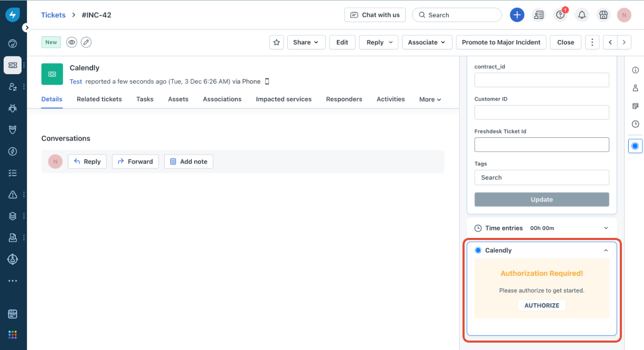Open the help question mark icon
Image resolution: width=644 pixels, height=350 pixels.
tap(560, 15)
